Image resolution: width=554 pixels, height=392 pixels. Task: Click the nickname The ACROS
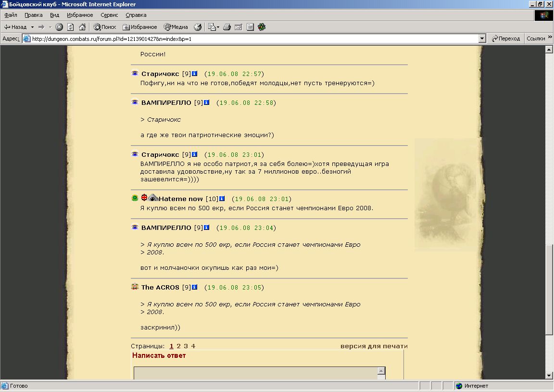(160, 287)
